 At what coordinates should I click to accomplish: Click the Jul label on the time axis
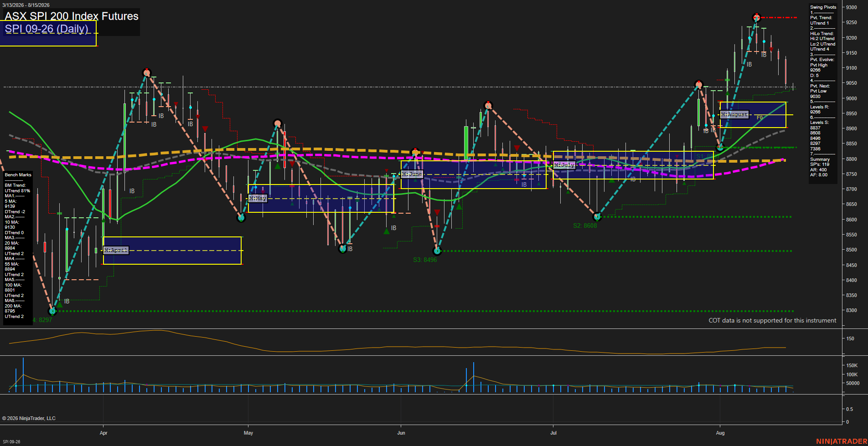(x=553, y=433)
